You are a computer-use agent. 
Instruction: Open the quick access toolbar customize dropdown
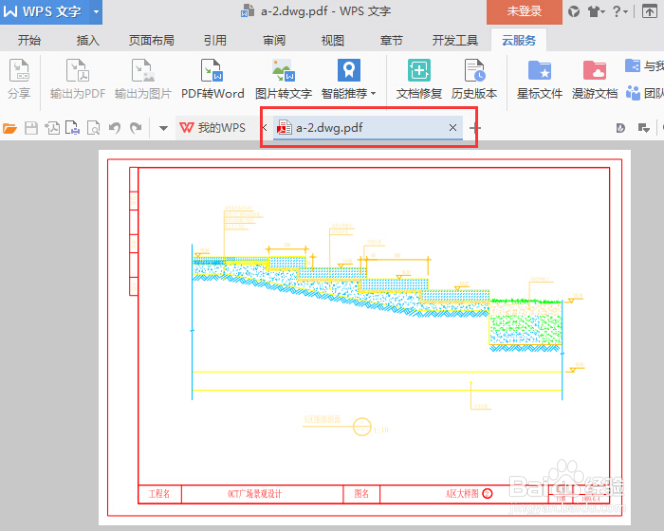pyautogui.click(x=163, y=128)
